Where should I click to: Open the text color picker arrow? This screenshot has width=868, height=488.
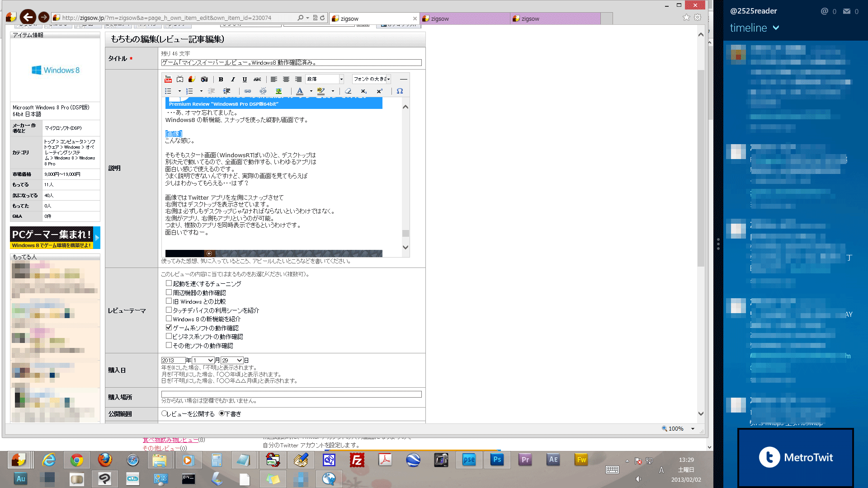point(311,91)
